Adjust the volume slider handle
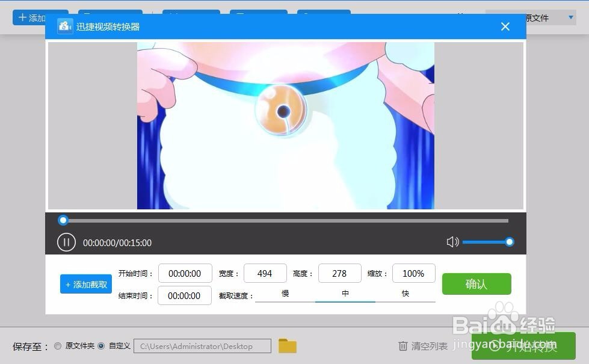589x364 pixels. tap(510, 242)
